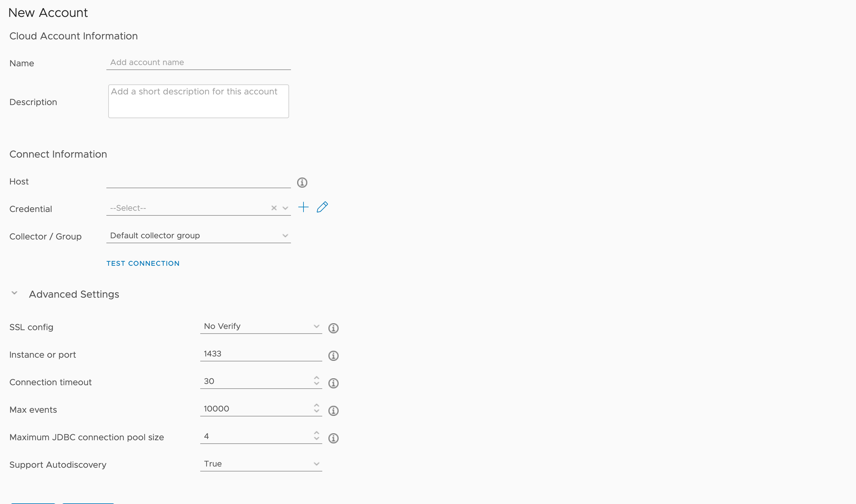Decrease Max events with down arrow
This screenshot has height=504, width=856.
tap(316, 411)
